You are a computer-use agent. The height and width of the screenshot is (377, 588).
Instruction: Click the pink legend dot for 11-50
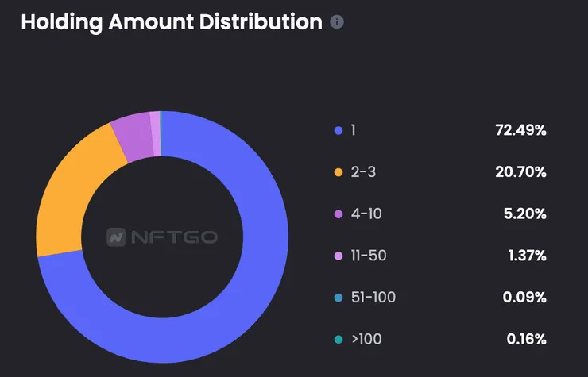(x=339, y=256)
